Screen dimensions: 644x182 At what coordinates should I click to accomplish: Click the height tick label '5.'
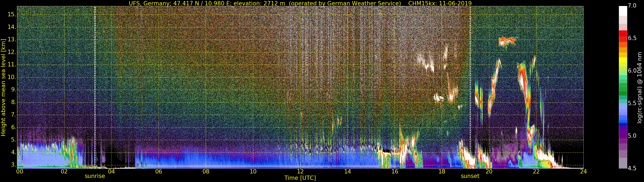[x=13, y=140]
